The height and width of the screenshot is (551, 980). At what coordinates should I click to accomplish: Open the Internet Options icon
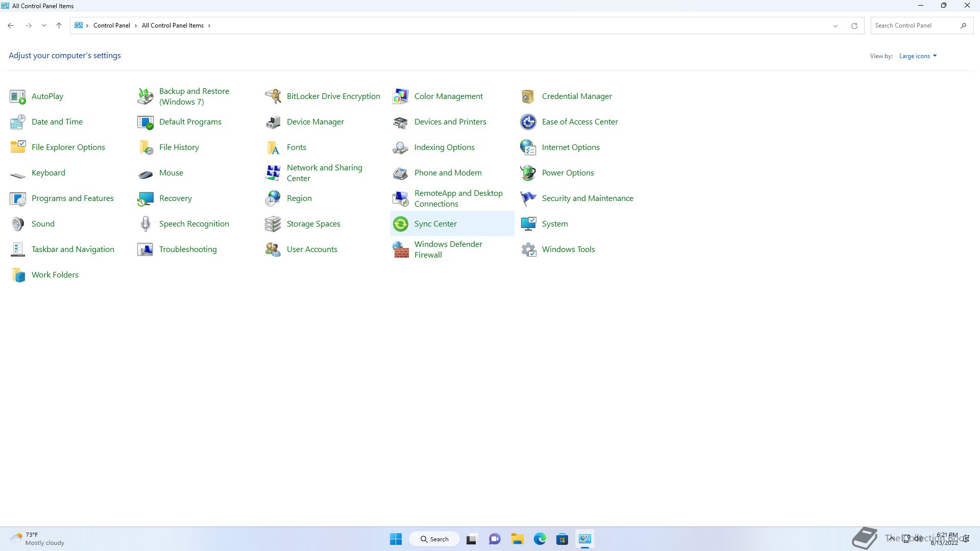tap(528, 147)
